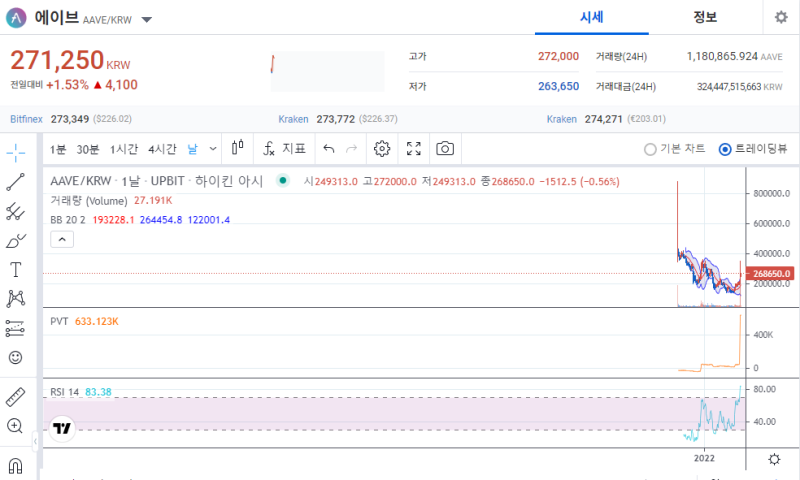Click the 263,650 low price value
800x480 pixels.
[558, 86]
